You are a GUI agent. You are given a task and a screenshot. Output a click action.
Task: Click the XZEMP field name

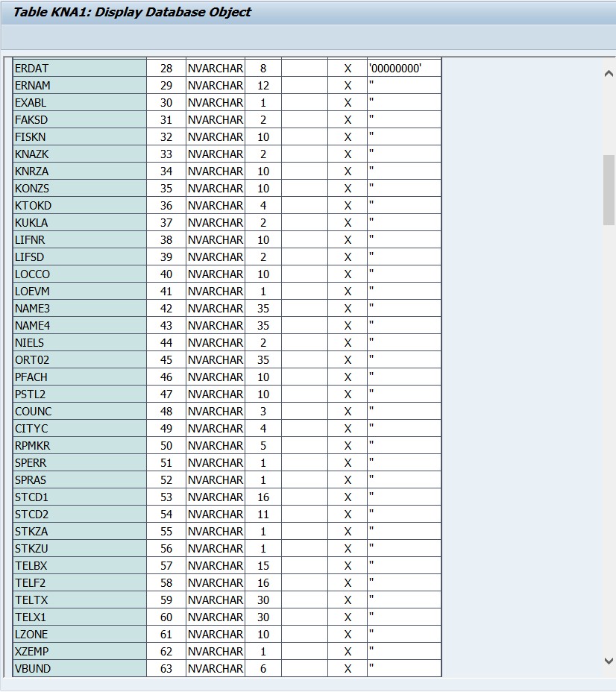[x=32, y=651]
